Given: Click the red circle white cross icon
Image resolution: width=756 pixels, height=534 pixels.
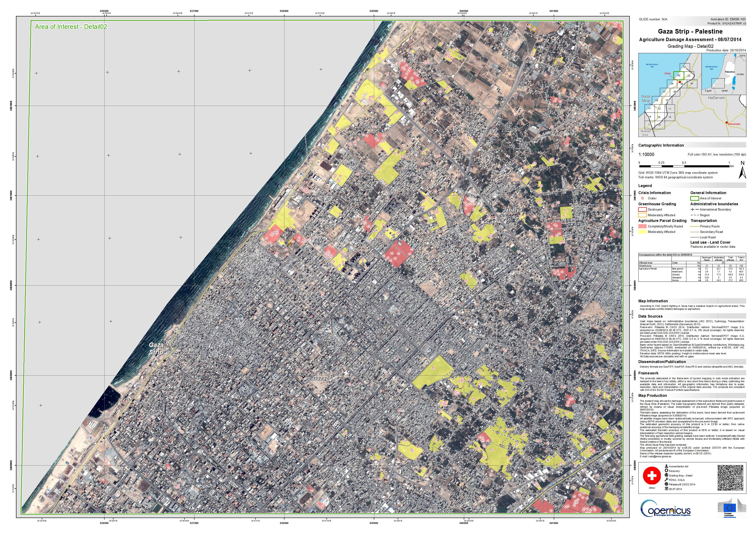Looking at the screenshot, I should click(652, 476).
